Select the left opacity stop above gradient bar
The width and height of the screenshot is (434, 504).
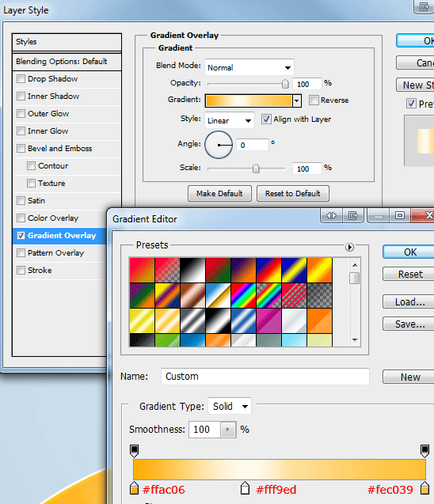coord(134,451)
